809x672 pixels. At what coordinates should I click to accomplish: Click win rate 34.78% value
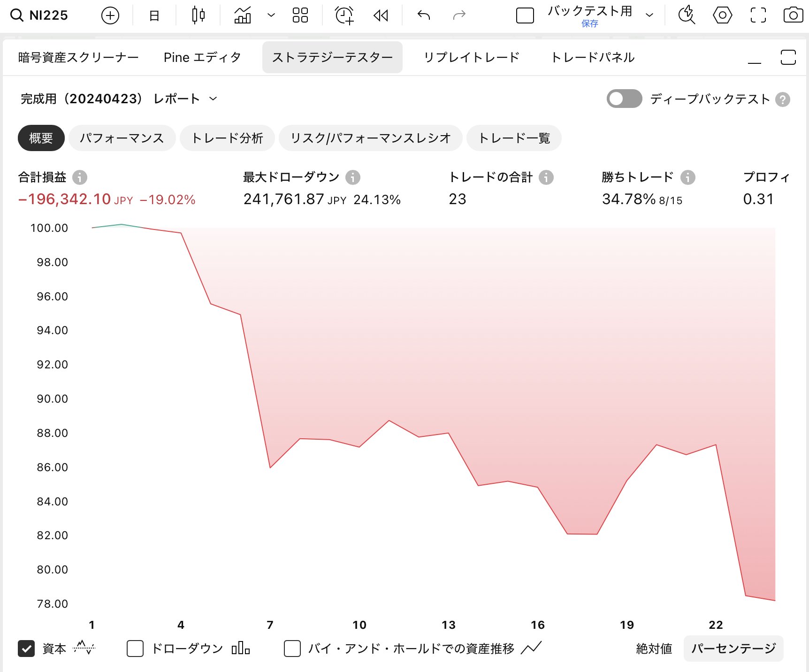[629, 199]
